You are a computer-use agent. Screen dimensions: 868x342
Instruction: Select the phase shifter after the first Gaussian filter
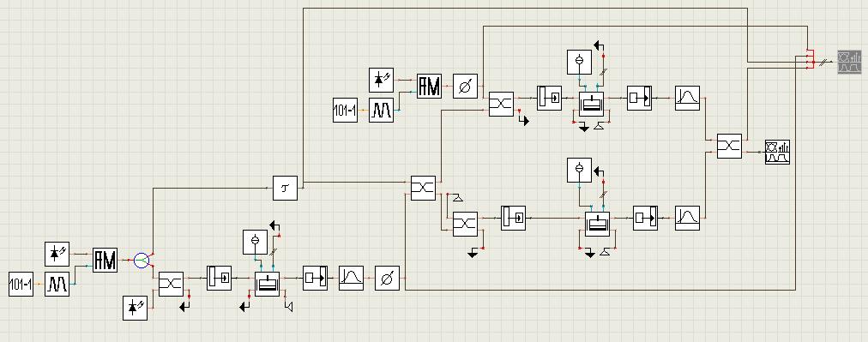point(387,278)
